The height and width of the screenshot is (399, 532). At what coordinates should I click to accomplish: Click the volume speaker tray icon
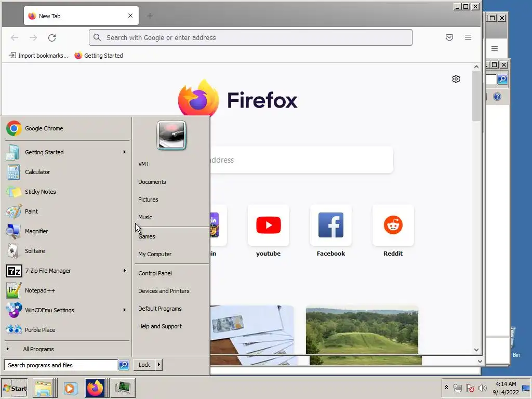pos(482,388)
